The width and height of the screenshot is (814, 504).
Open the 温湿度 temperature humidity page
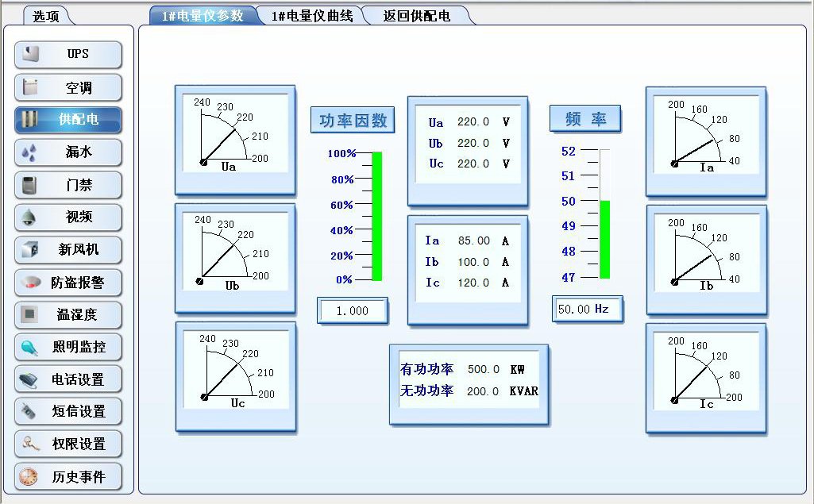68,314
